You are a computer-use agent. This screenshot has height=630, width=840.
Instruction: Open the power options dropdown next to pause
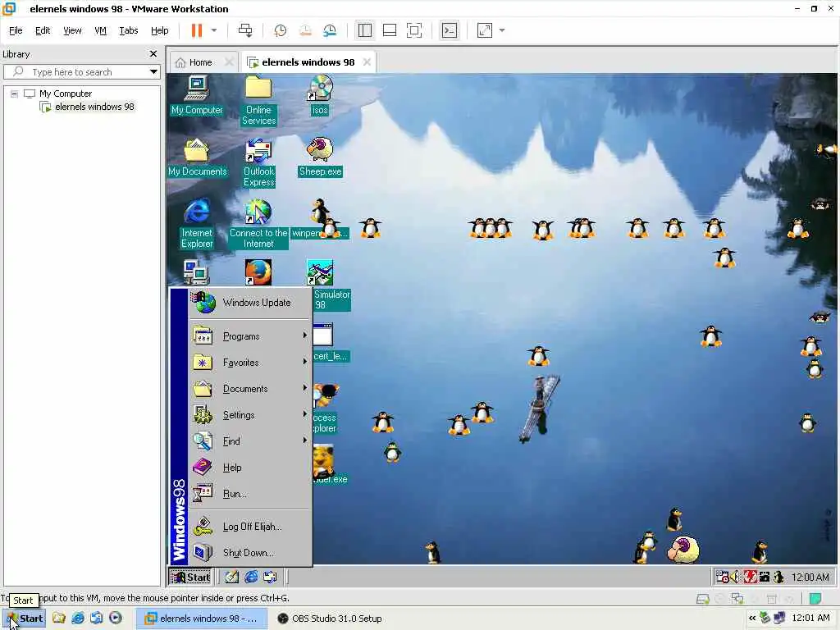tap(214, 30)
